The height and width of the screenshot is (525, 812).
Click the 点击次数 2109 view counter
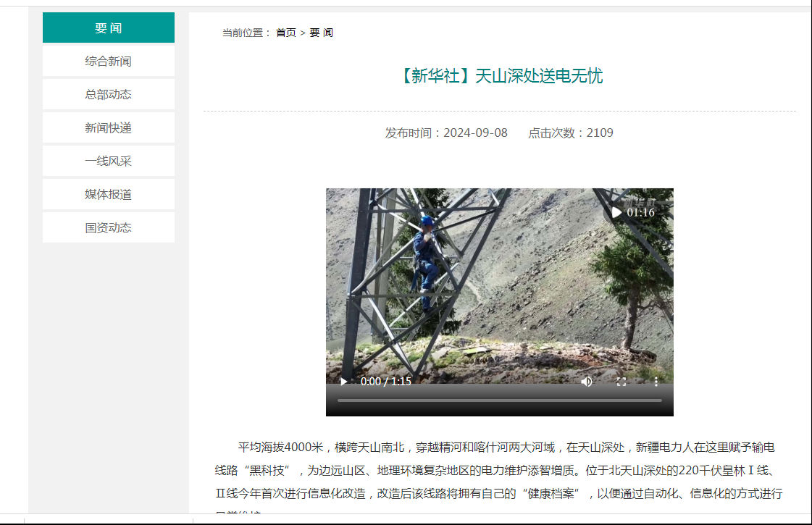click(x=571, y=133)
